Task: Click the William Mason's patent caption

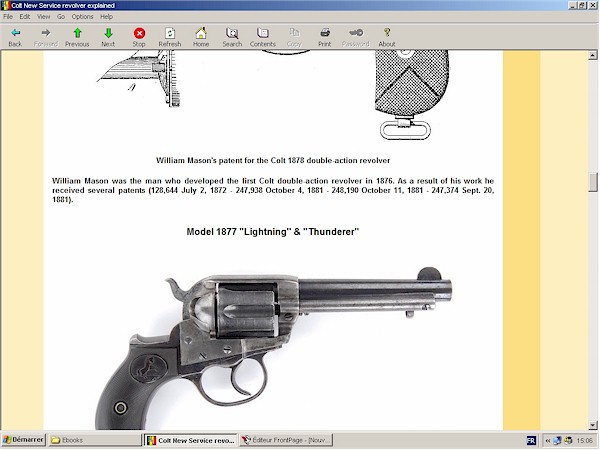Action: coord(273,160)
